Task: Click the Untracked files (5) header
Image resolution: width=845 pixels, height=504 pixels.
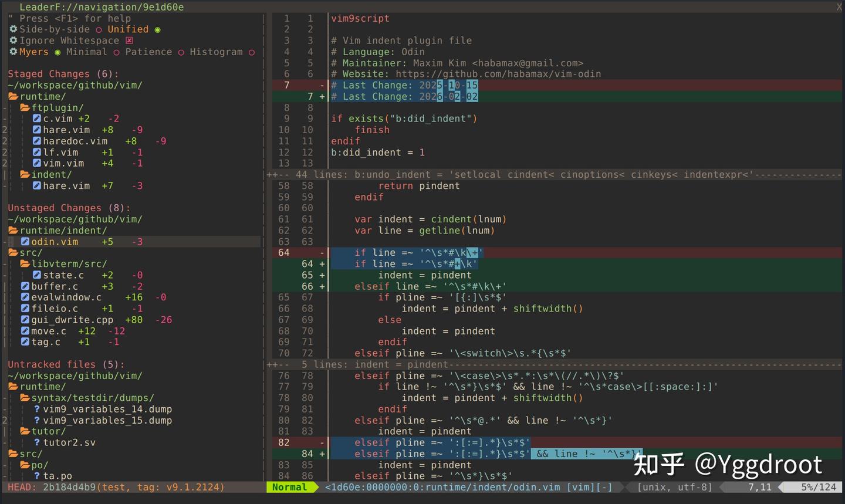Action: (66, 364)
